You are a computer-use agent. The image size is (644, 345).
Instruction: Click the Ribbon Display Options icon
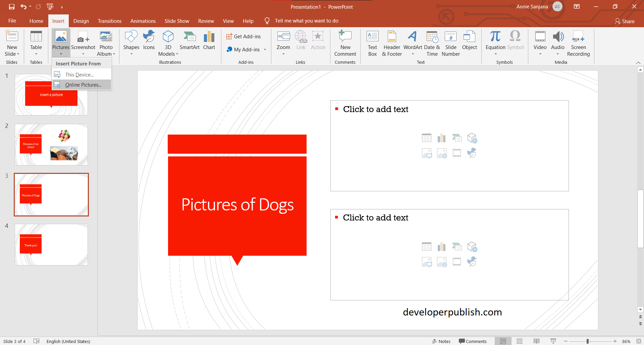577,6
